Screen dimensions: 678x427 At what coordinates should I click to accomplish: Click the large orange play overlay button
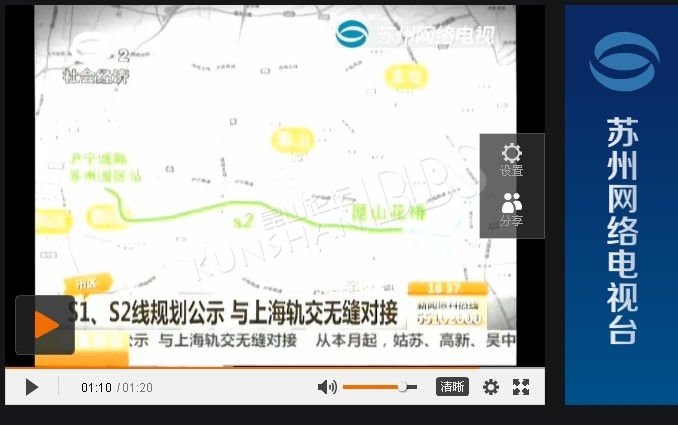[45, 325]
